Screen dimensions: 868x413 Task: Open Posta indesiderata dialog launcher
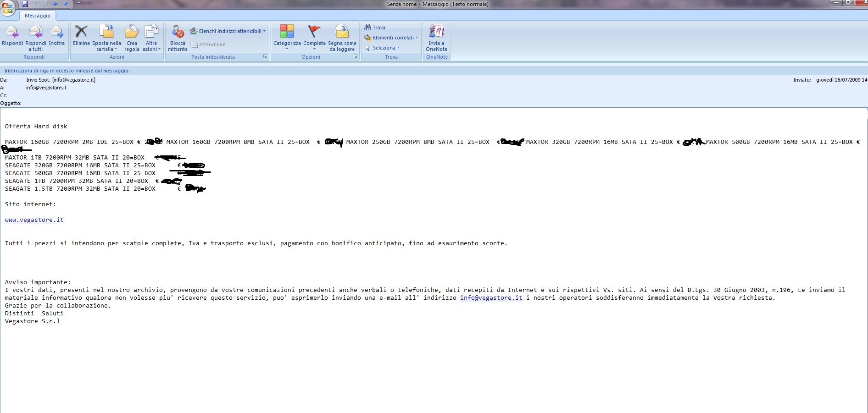(x=265, y=57)
